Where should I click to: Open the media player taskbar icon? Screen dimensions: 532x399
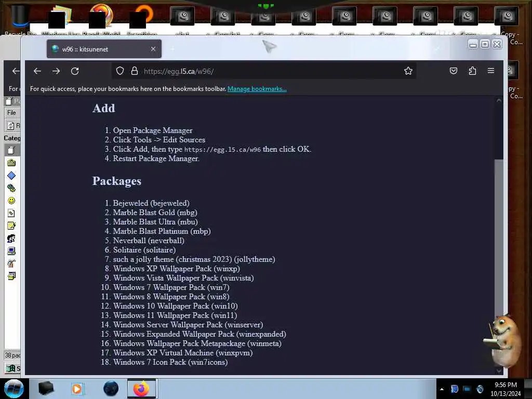pyautogui.click(x=77, y=389)
